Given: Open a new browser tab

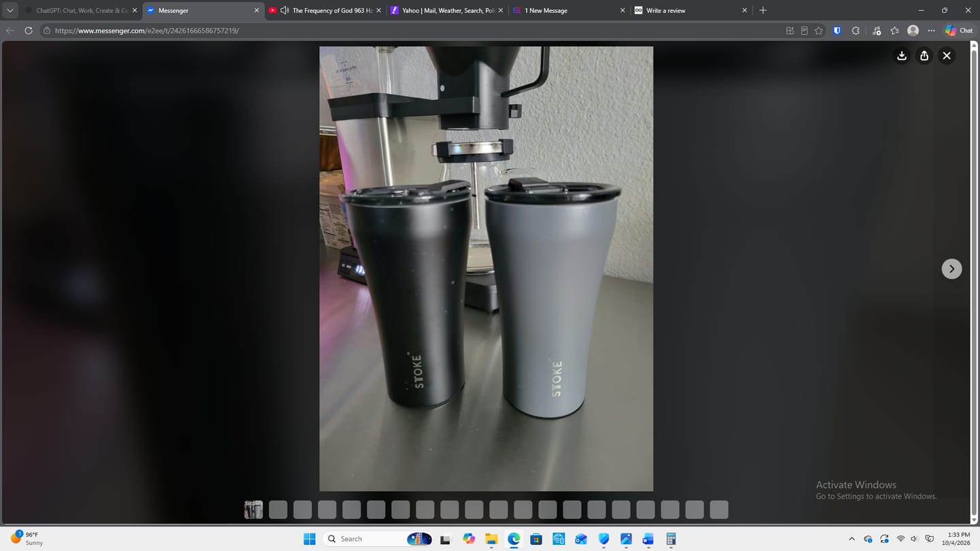Looking at the screenshot, I should click(763, 10).
